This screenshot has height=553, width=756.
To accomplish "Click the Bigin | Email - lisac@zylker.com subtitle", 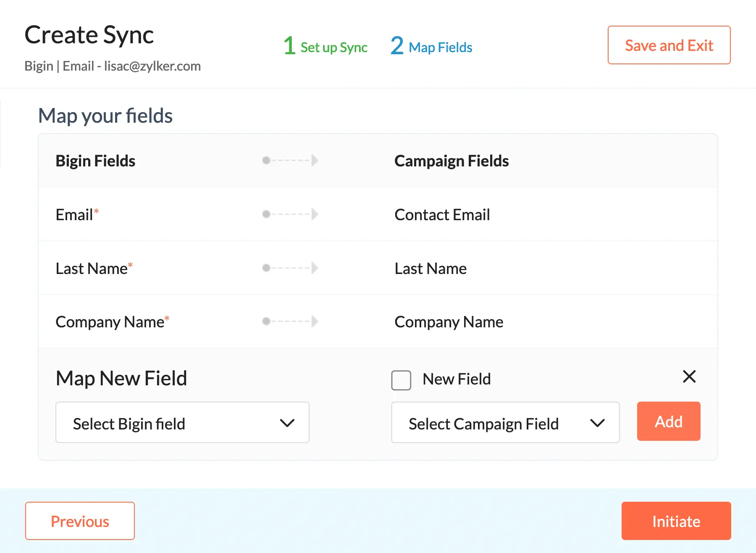I will pos(113,66).
